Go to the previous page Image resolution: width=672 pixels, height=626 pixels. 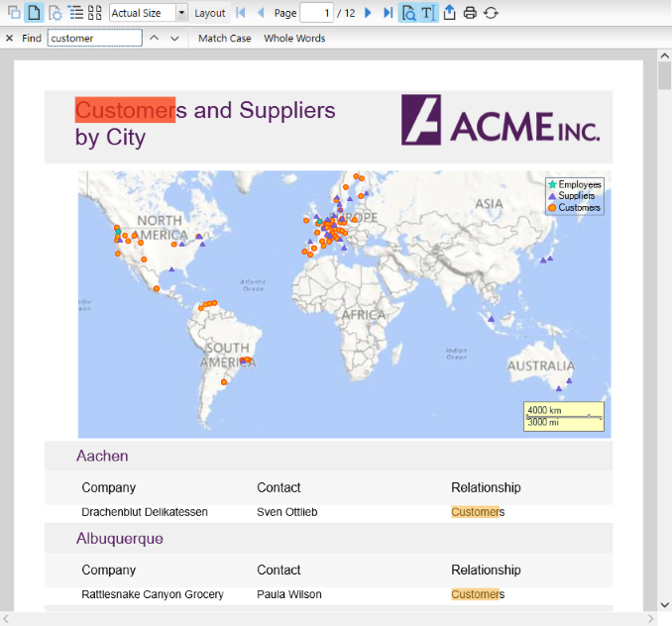pos(261,13)
